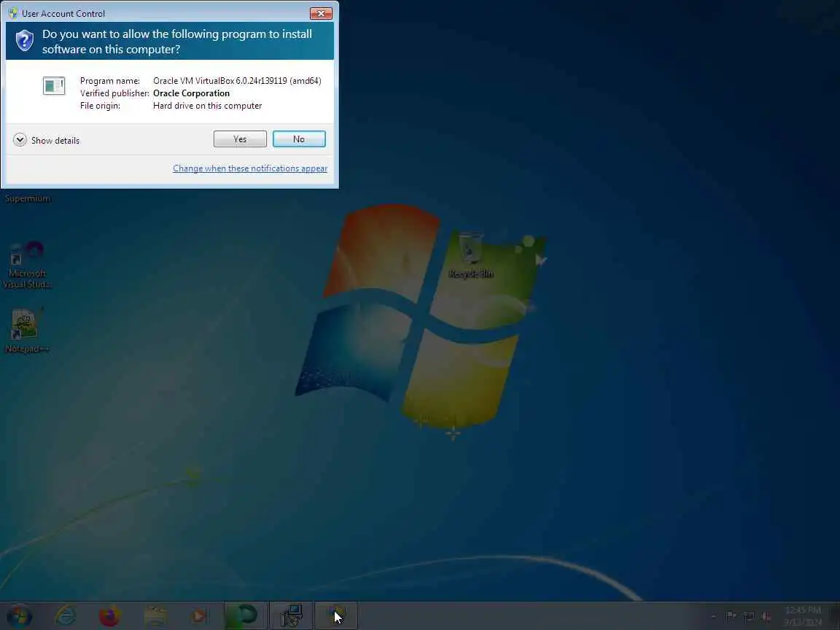Viewport: 840px width, 630px height.
Task: Click the User Account Control title text
Action: [63, 13]
